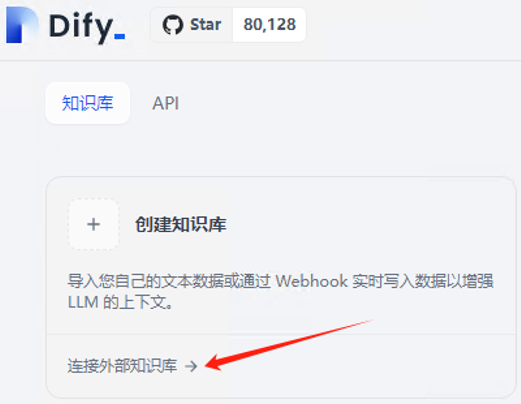Select the 创建知识库 card title
The image size is (521, 404).
[x=180, y=224]
